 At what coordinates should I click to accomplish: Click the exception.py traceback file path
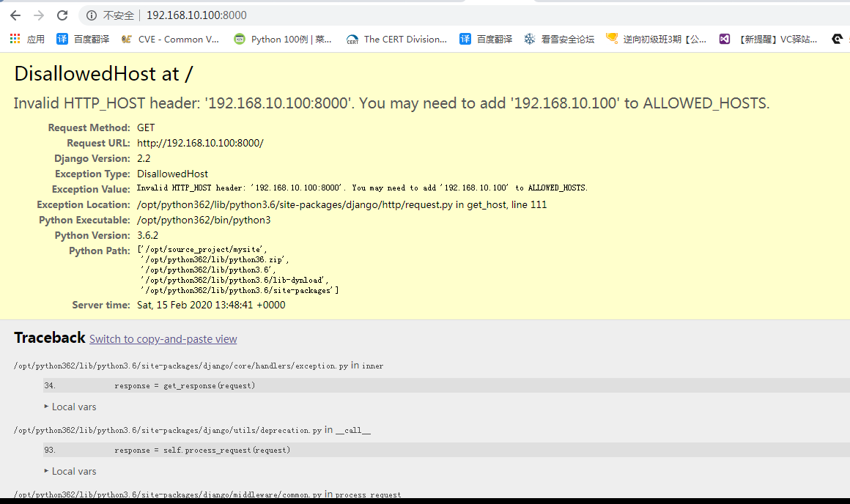pyautogui.click(x=181, y=366)
